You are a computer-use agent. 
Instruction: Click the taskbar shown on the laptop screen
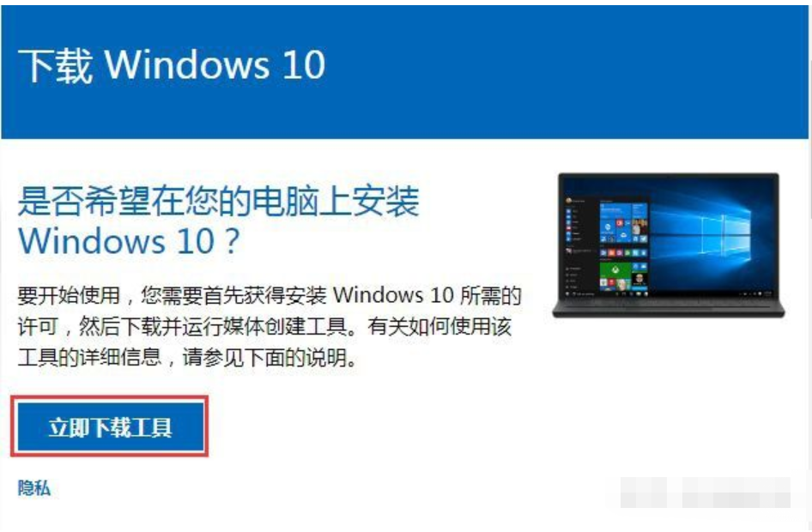pyautogui.click(x=669, y=294)
